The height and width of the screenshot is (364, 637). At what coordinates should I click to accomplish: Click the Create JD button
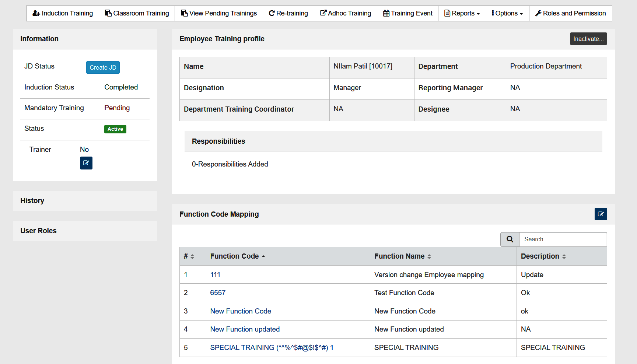point(103,67)
